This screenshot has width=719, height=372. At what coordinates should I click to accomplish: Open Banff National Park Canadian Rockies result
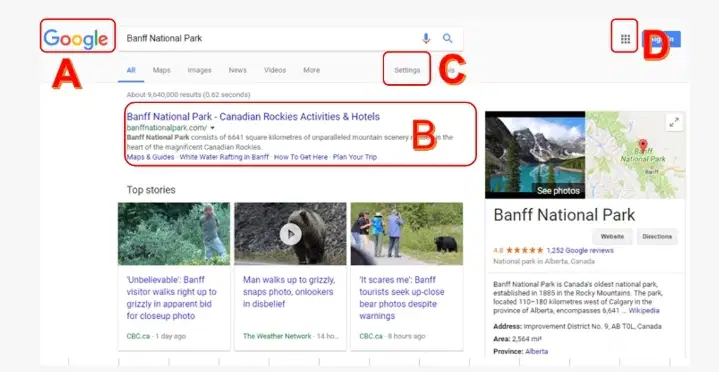(253, 117)
